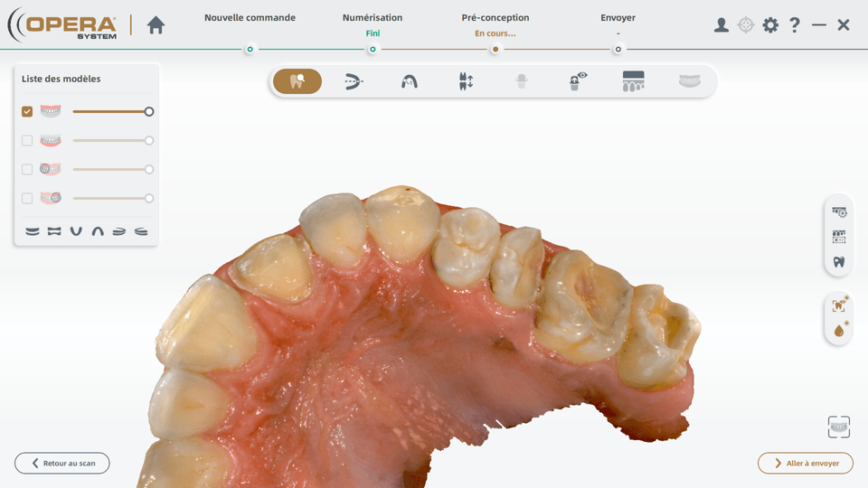
Task: Select the tooth inspection tool in toolbar
Action: pyautogui.click(x=297, y=81)
